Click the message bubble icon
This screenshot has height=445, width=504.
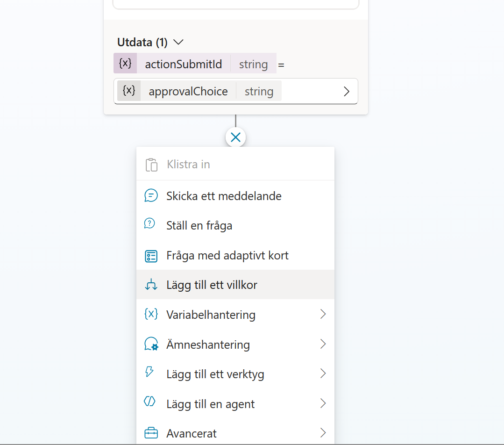[151, 196]
